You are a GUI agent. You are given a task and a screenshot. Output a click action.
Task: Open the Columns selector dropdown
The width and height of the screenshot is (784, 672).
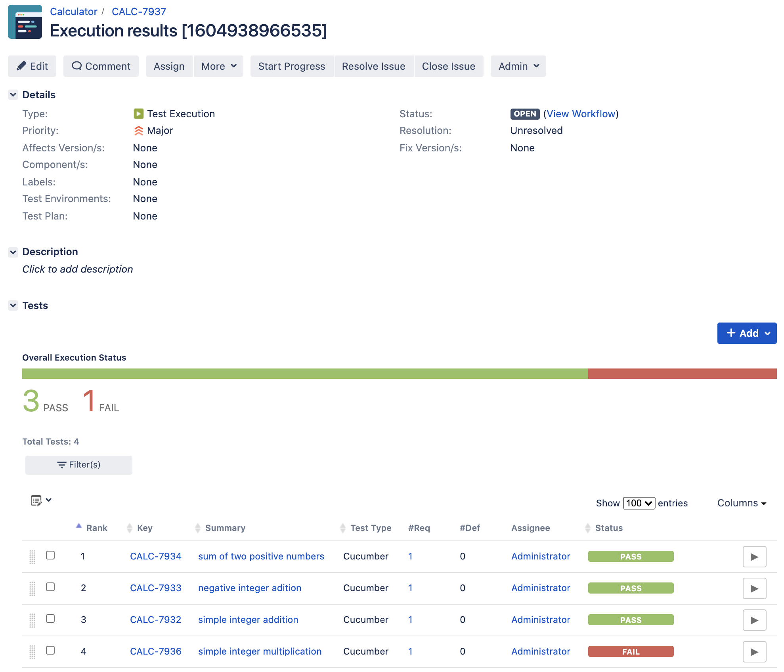coord(742,503)
